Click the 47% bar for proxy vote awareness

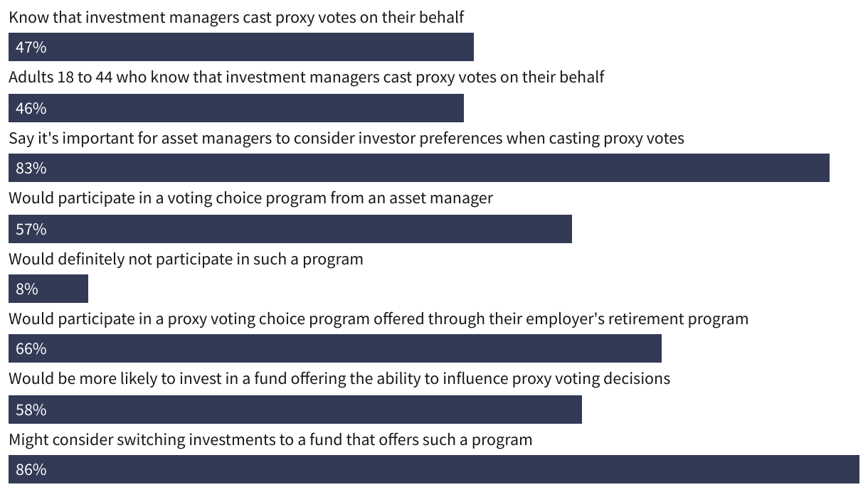point(241,47)
